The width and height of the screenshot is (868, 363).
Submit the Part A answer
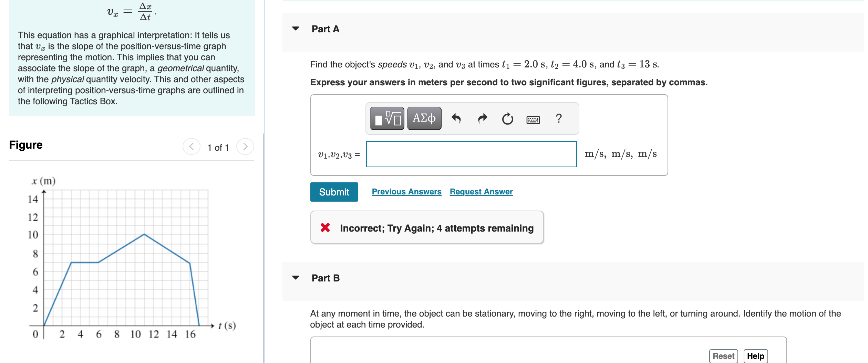click(334, 192)
